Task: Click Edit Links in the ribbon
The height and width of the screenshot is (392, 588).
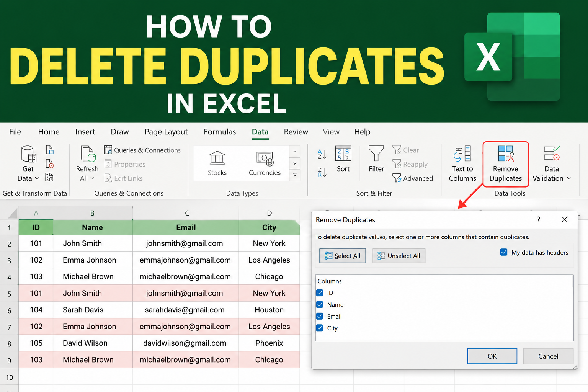Action: [124, 178]
